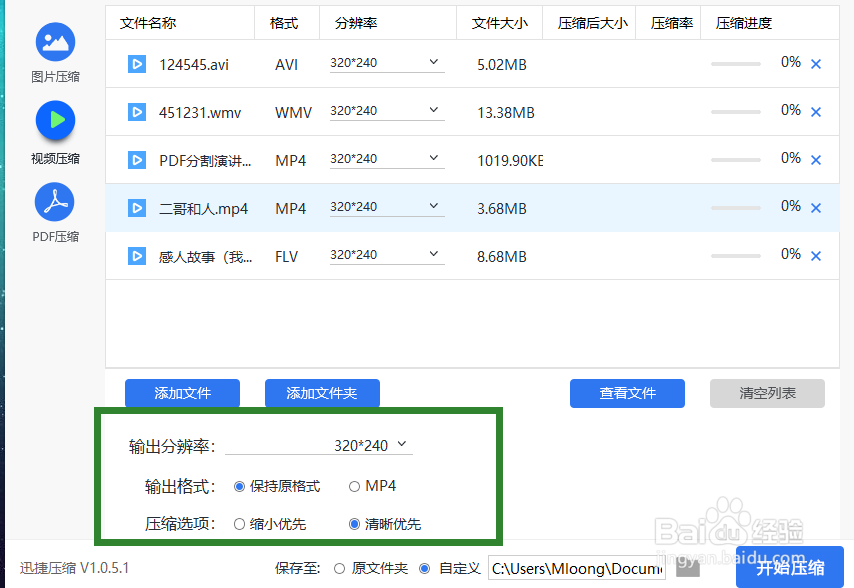Select file name 451231.wmv
Screen dimensions: 854x588
[200, 113]
